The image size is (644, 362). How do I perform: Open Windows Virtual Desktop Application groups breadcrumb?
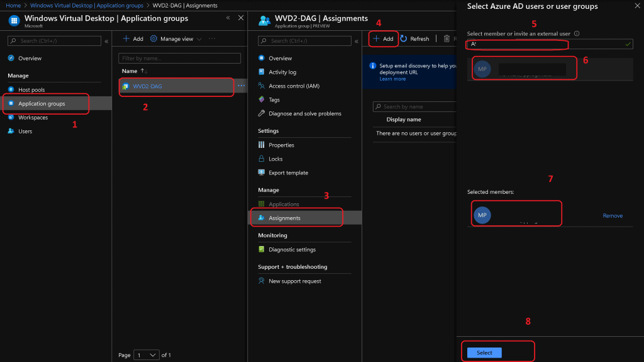pyautogui.click(x=87, y=5)
